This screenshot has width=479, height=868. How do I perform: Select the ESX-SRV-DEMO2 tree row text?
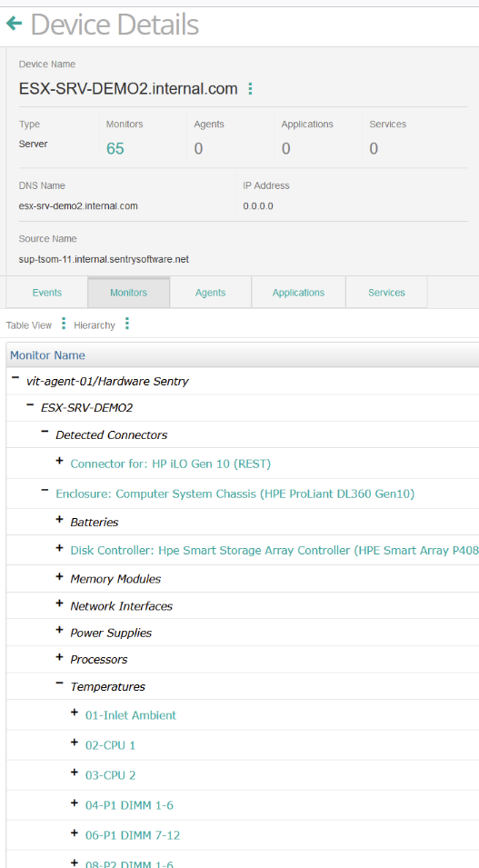click(87, 408)
